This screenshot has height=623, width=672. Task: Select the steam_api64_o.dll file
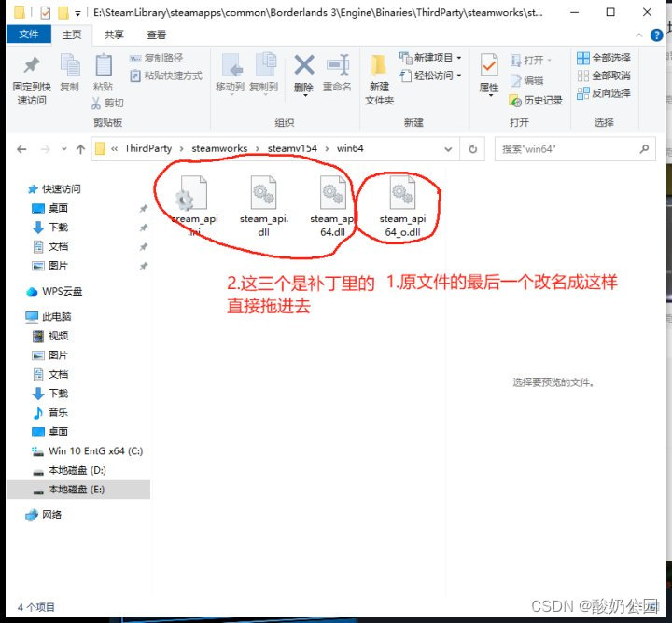pos(402,206)
